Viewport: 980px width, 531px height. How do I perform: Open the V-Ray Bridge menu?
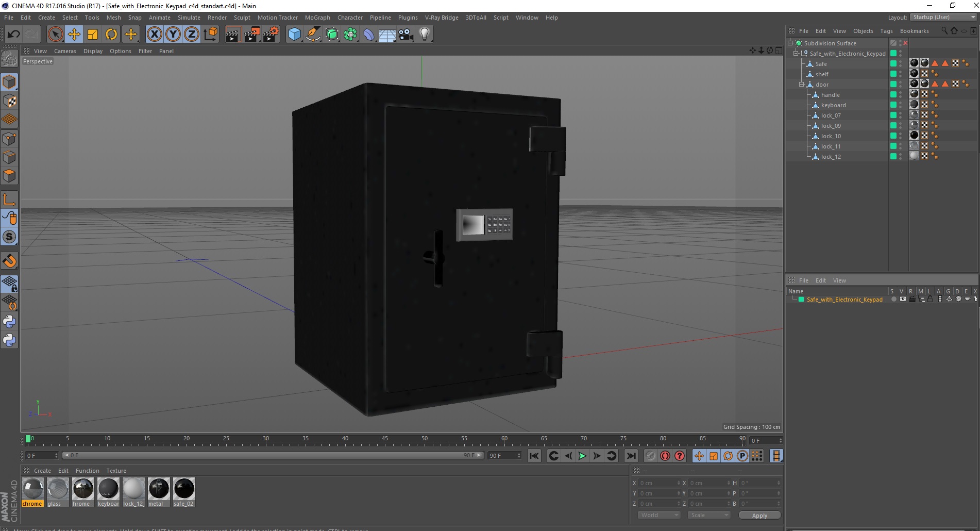442,18
